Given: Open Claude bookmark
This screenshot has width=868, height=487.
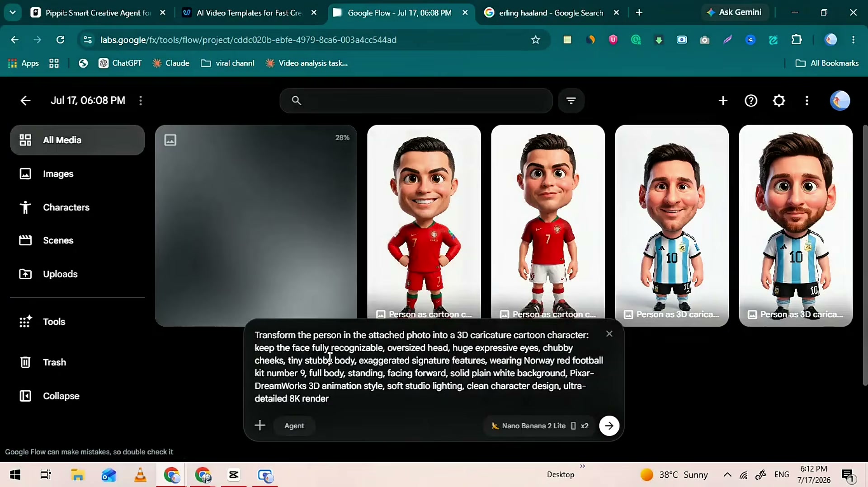Looking at the screenshot, I should tap(171, 63).
